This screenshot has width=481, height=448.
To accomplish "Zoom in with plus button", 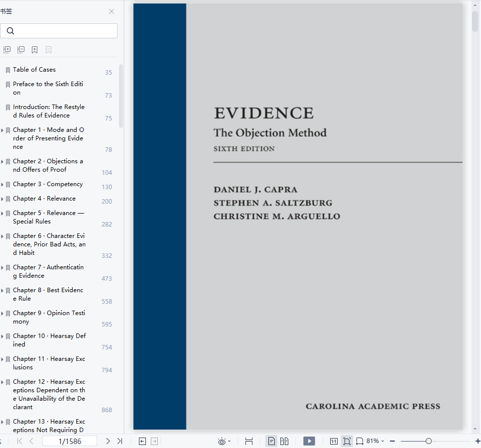I will click(x=478, y=441).
